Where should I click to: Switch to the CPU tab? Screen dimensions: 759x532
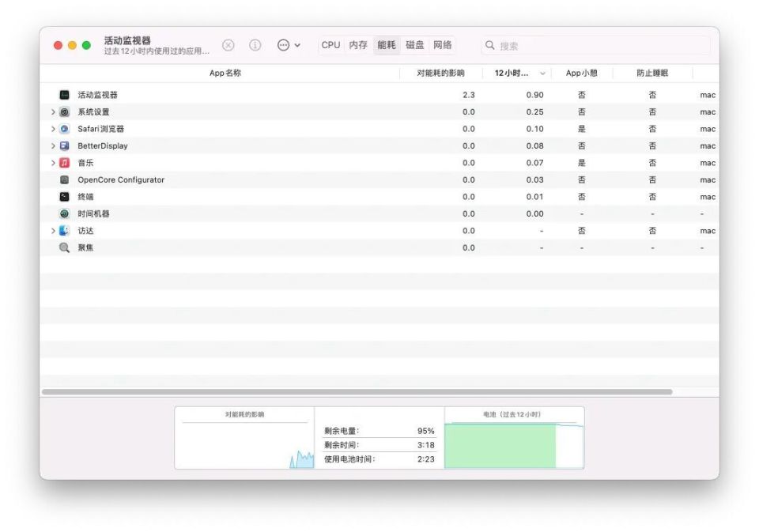pyautogui.click(x=330, y=45)
